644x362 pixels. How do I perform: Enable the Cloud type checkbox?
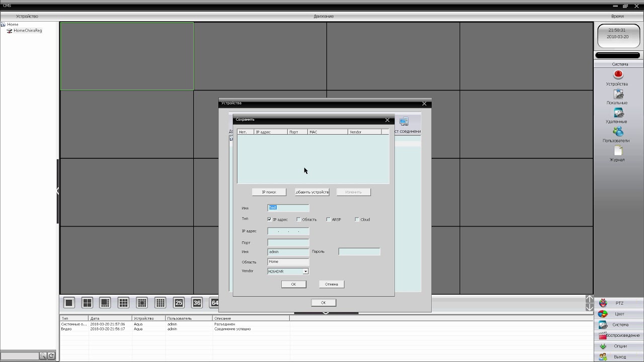click(x=357, y=219)
